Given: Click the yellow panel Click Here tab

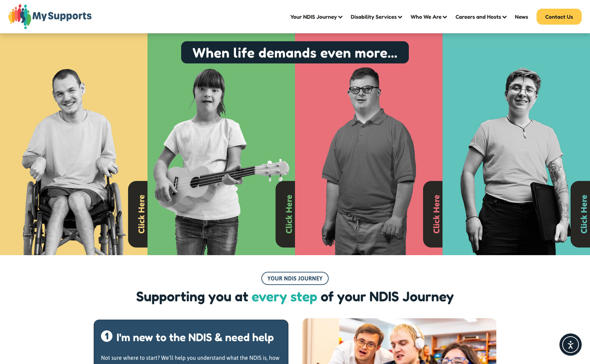Looking at the screenshot, I should tap(138, 214).
